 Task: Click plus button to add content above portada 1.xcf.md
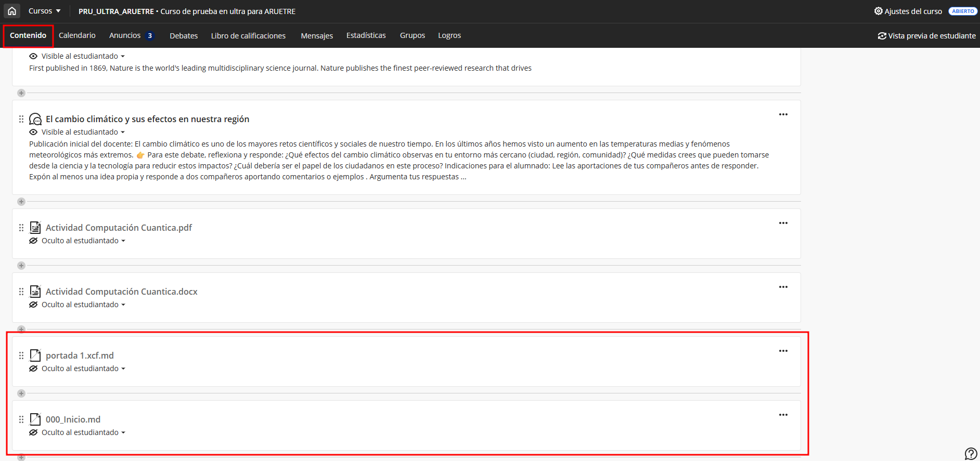[21, 330]
